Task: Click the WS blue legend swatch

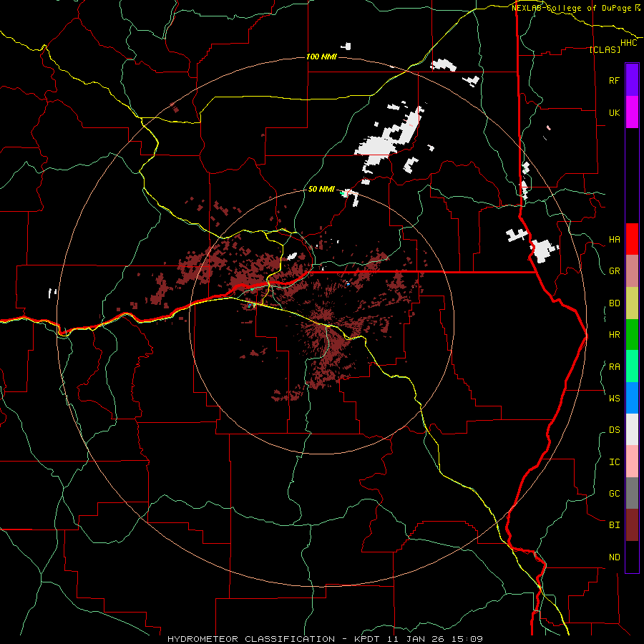Action: 632,398
